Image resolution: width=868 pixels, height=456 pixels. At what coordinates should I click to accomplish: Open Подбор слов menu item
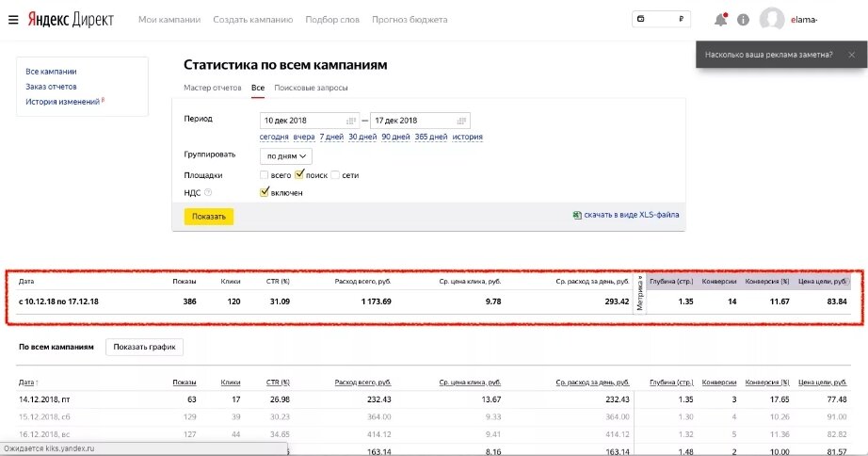pyautogui.click(x=332, y=20)
